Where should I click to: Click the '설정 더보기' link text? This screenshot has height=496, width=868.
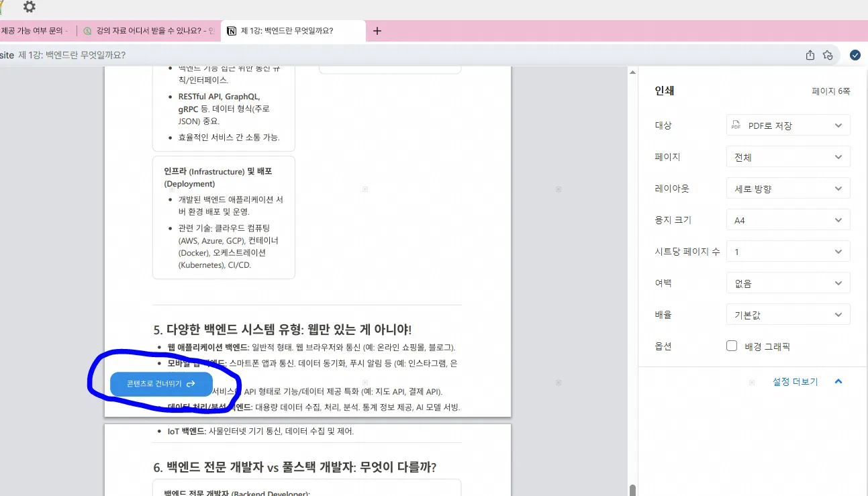[795, 381]
